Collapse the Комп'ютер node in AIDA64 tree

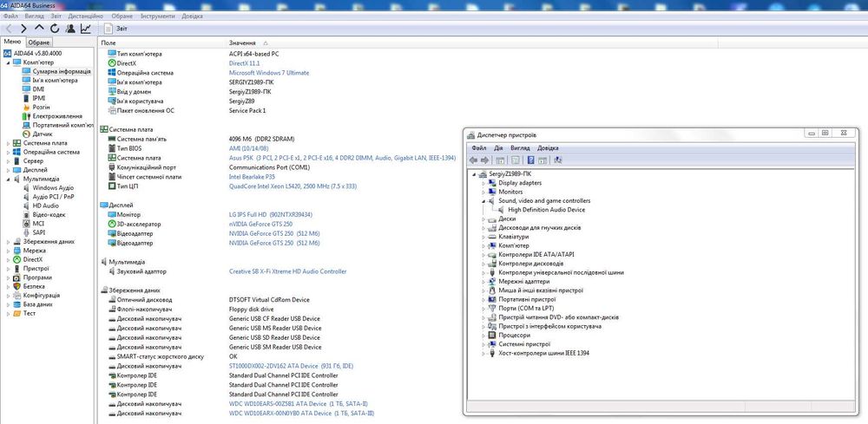pos(8,62)
